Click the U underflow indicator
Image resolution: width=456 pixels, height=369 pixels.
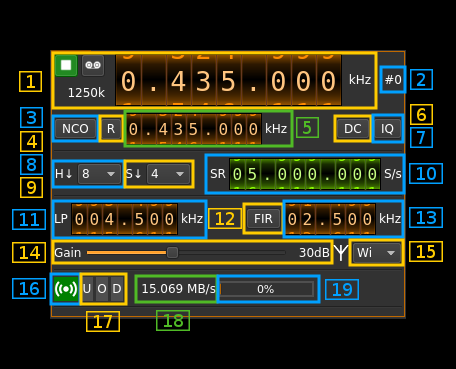pos(87,289)
